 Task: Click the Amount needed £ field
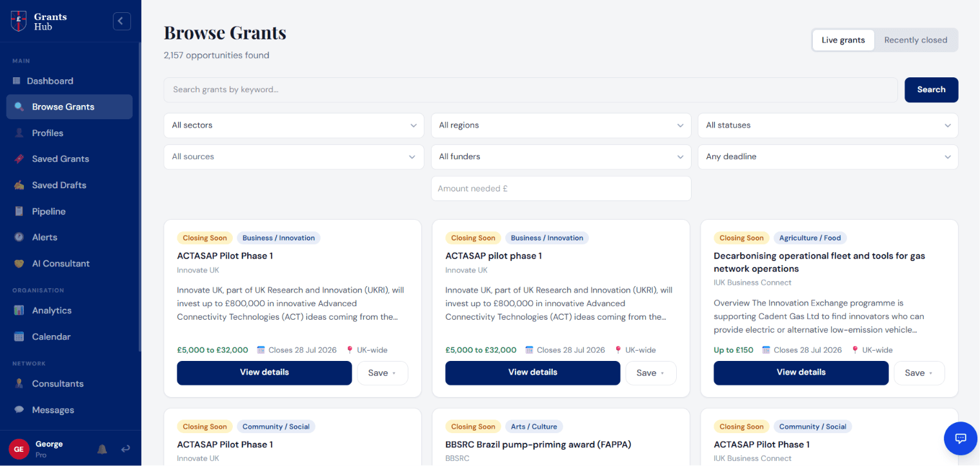pos(561,188)
